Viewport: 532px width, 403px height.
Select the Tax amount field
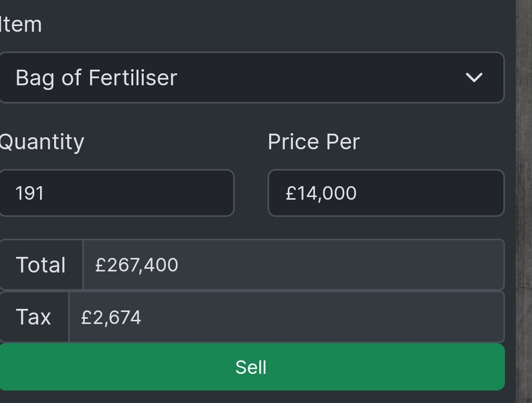286,317
